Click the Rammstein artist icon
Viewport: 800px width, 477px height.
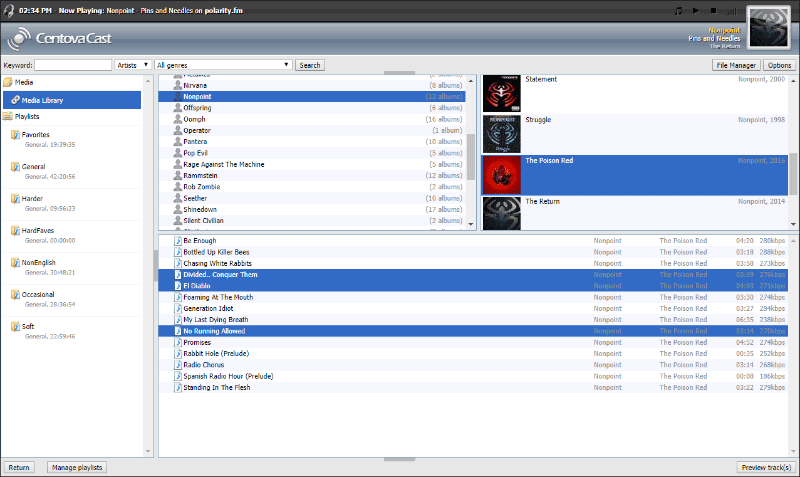click(177, 175)
